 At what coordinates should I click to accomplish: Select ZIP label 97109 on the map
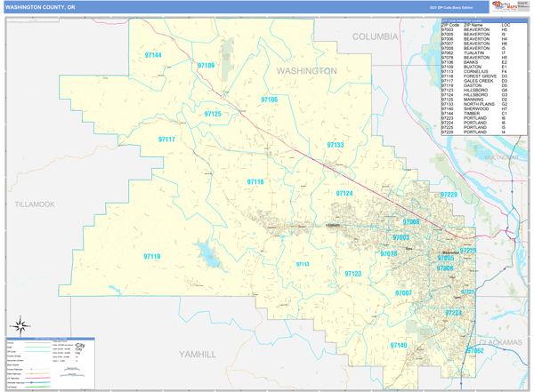[x=206, y=66]
